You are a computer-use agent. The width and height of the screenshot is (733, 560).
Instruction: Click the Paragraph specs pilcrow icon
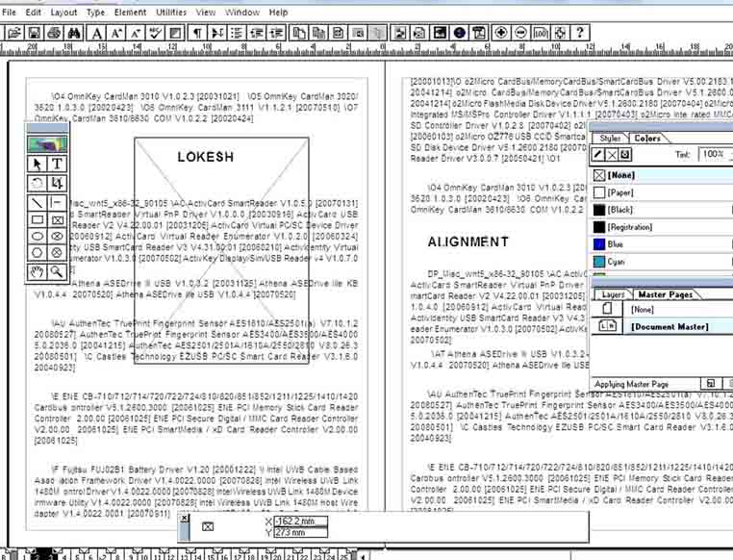click(198, 33)
